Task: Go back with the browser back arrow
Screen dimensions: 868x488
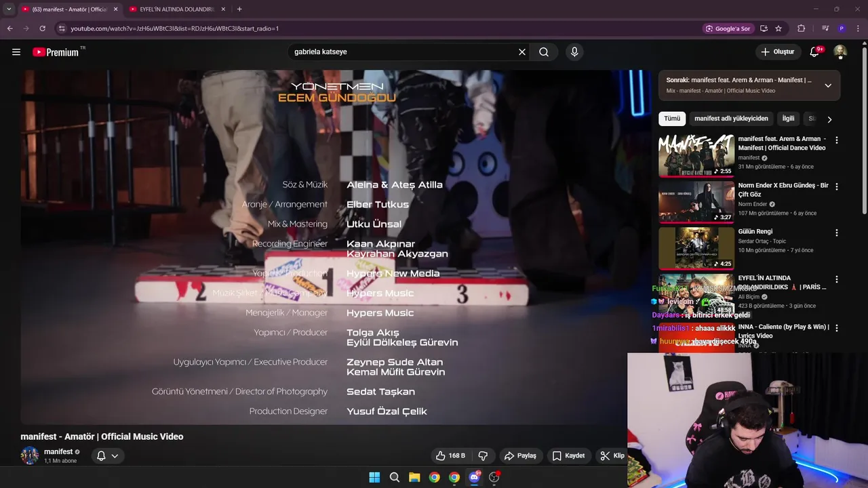Action: click(9, 28)
